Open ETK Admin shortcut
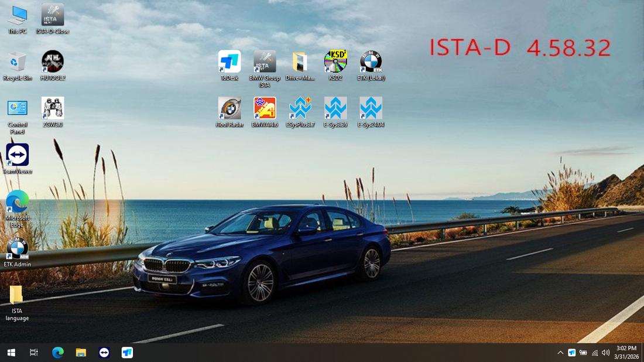 pos(17,252)
